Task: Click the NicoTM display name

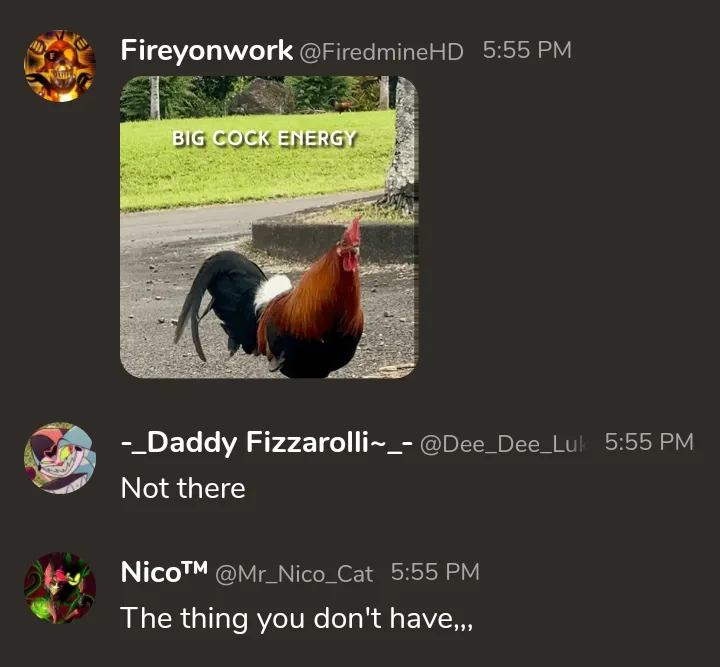Action: pos(164,572)
